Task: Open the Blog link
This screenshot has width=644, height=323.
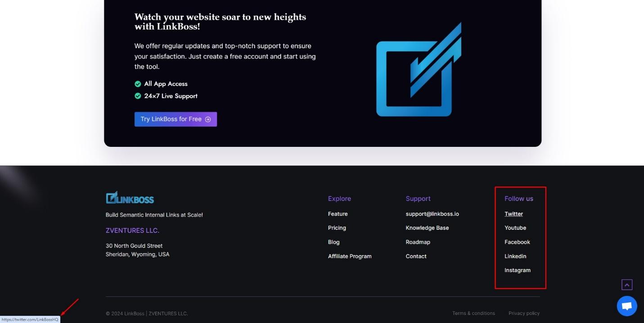Action: 333,242
